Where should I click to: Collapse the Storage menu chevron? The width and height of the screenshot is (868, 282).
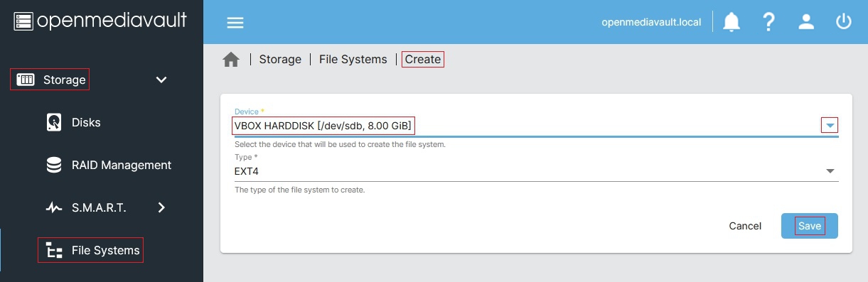point(161,80)
